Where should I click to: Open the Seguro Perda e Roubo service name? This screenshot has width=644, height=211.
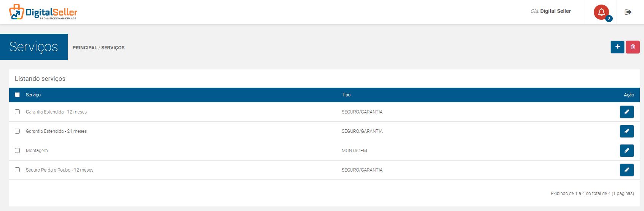tap(59, 170)
